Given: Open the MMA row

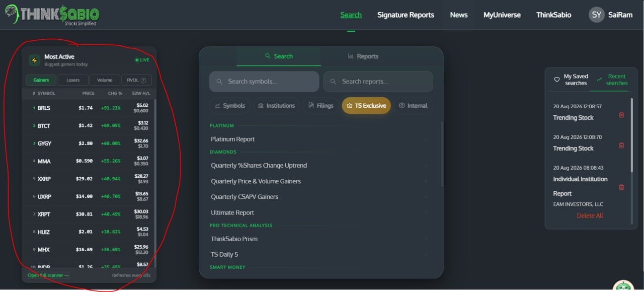Looking at the screenshot, I should click(89, 161).
